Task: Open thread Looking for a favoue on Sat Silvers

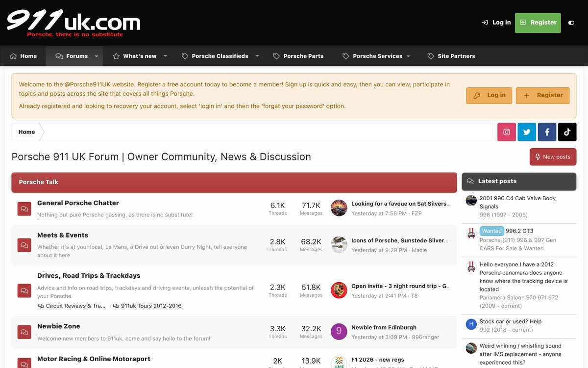Action: [x=400, y=204]
